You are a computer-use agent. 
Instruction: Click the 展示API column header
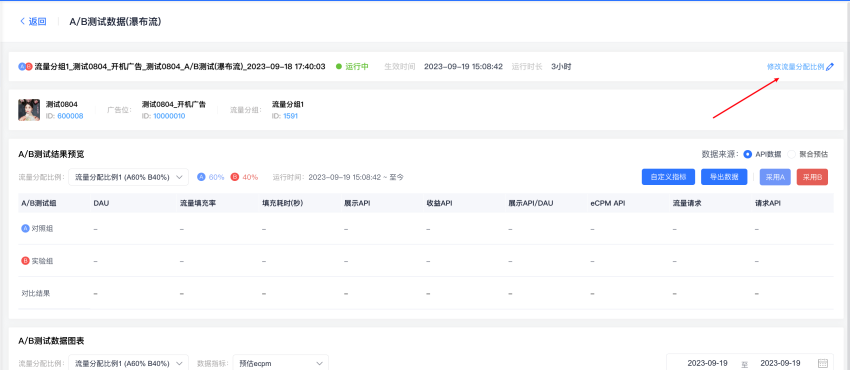tap(358, 203)
